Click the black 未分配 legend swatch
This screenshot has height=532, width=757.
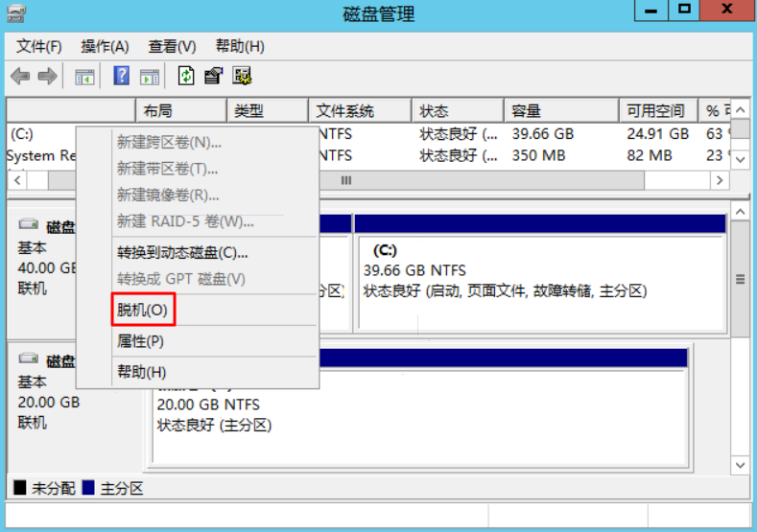(20, 488)
